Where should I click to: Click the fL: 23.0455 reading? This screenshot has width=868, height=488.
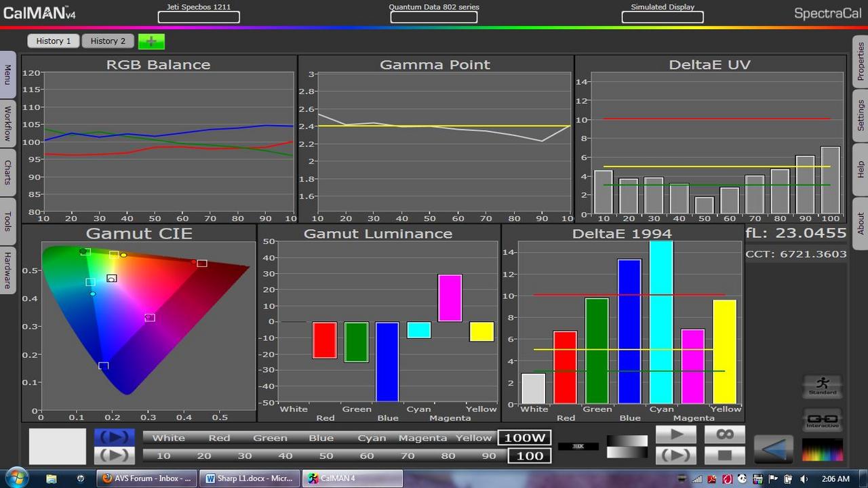coord(796,233)
